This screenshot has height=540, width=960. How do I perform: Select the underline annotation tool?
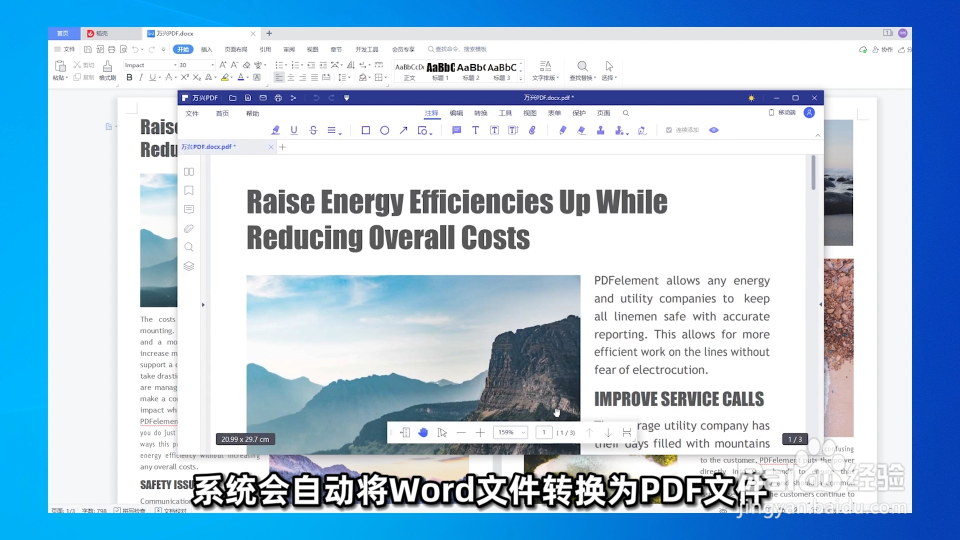tap(294, 130)
